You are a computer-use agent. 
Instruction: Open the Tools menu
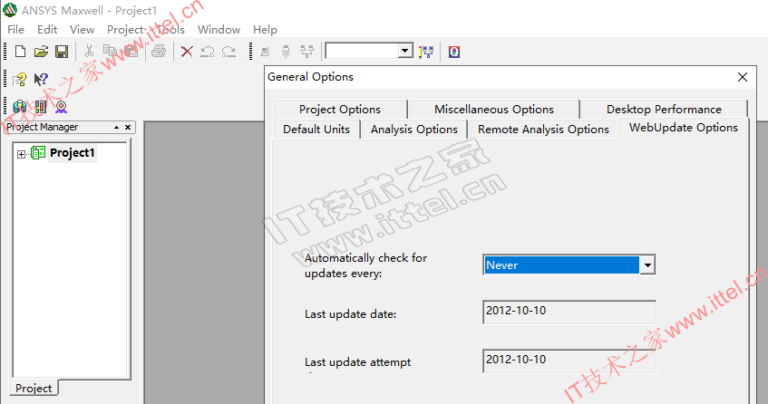click(x=170, y=29)
